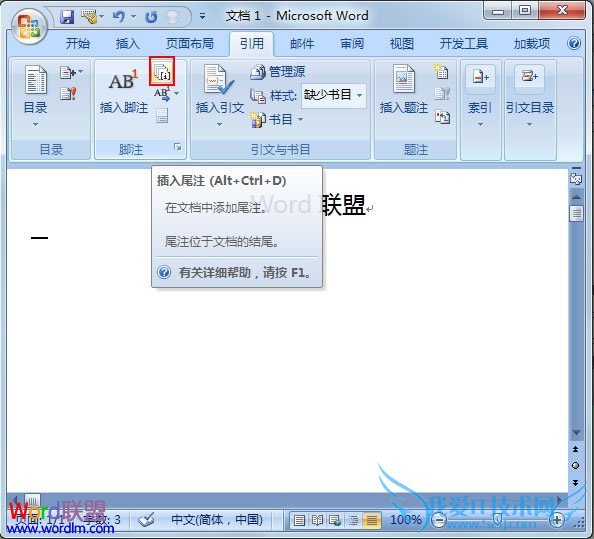The width and height of the screenshot is (594, 539).
Task: Click the spelling proofing status icon
Action: point(146,519)
